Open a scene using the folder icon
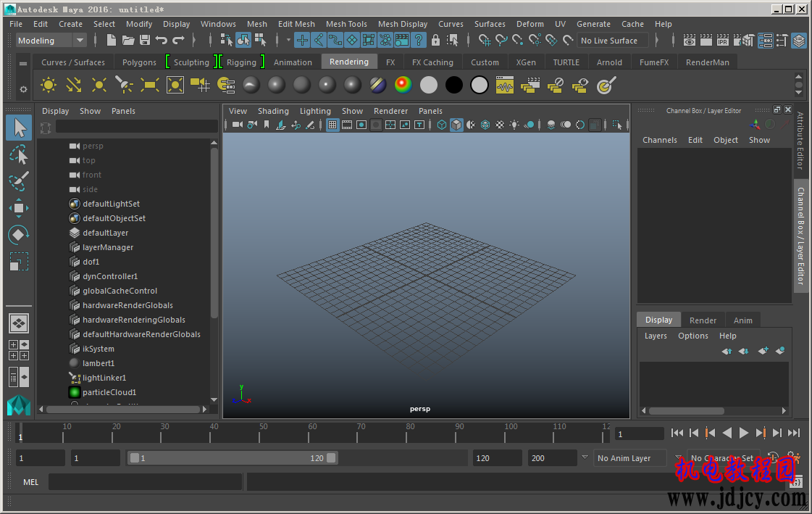The height and width of the screenshot is (514, 812). (x=128, y=41)
